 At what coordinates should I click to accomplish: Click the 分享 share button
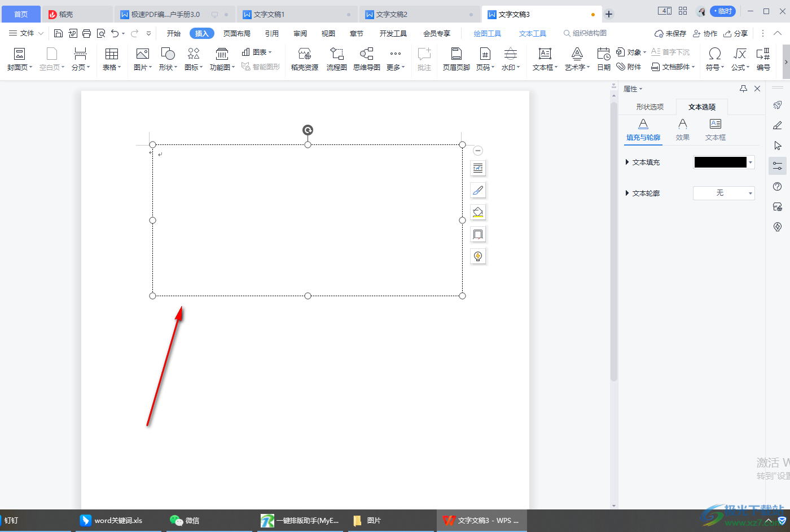click(x=736, y=33)
